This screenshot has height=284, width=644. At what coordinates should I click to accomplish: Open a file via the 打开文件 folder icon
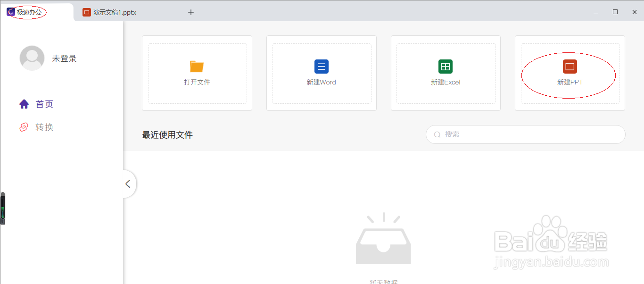pos(197,67)
